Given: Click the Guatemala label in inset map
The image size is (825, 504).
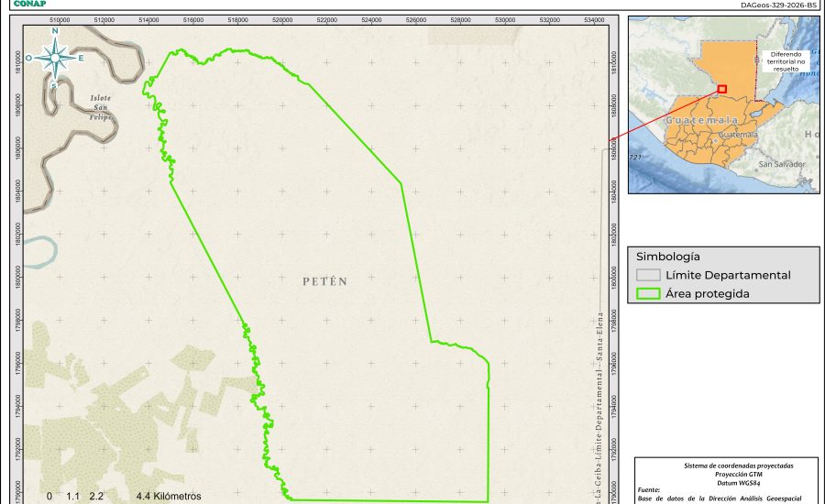Looking at the screenshot, I should point(701,121).
